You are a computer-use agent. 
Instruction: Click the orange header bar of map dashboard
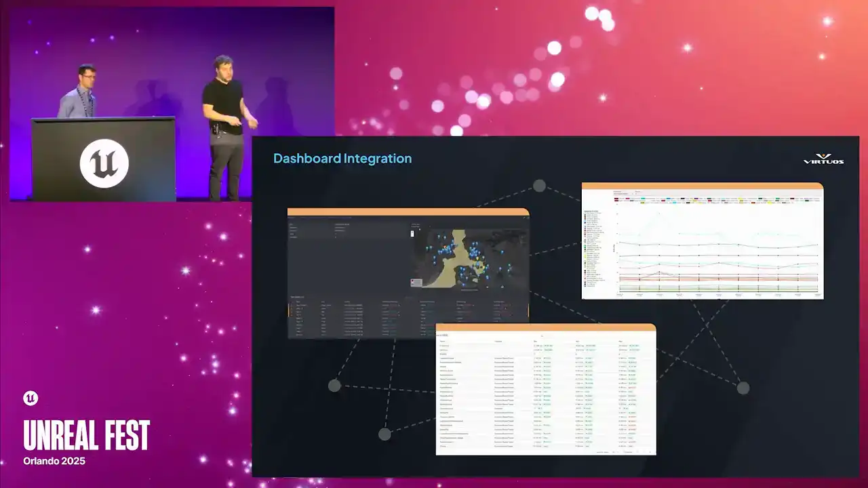[408, 212]
